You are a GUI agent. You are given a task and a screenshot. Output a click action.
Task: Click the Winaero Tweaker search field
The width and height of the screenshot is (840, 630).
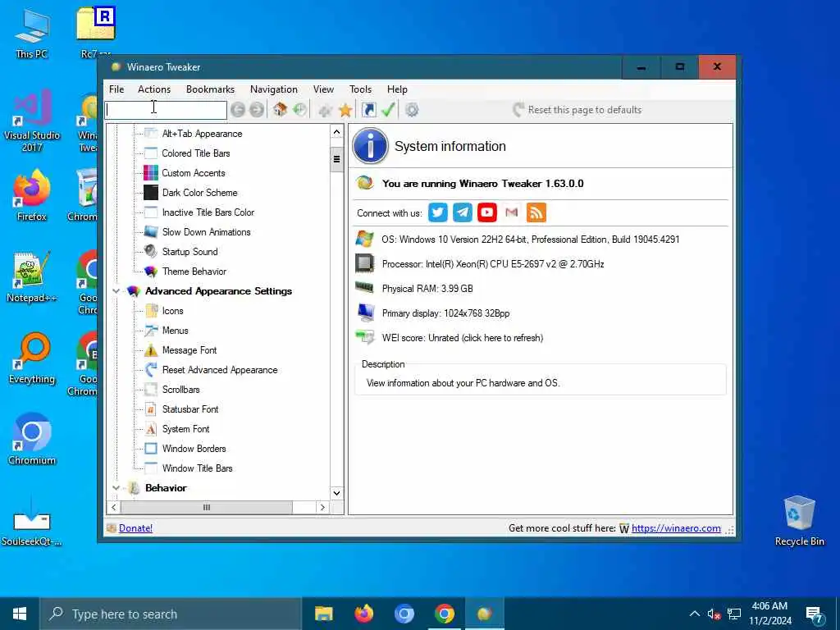166,110
